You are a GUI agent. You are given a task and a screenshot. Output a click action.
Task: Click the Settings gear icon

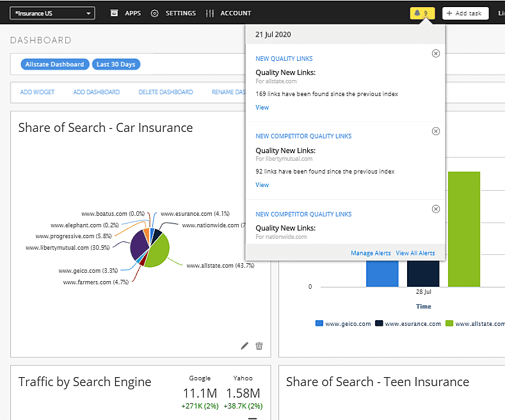coord(155,13)
